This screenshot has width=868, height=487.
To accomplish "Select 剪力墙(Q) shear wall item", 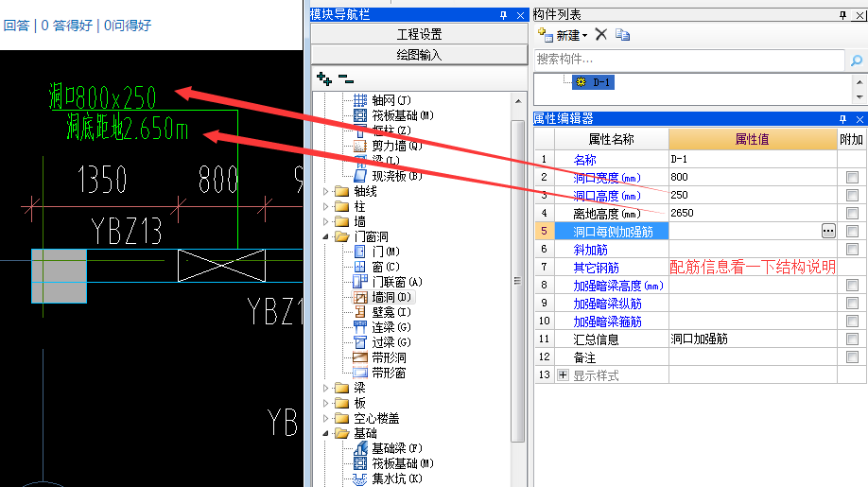I will coord(388,146).
